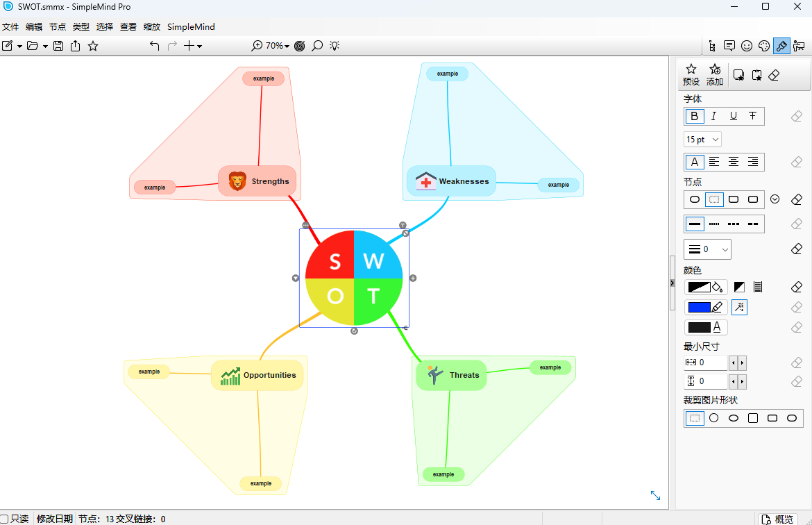Toggle italic font formatting

click(x=713, y=117)
